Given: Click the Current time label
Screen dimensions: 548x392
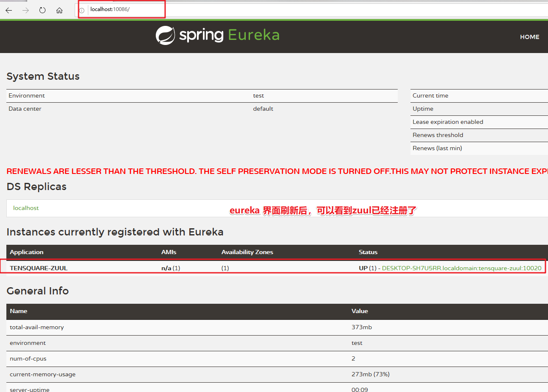Looking at the screenshot, I should click(430, 95).
